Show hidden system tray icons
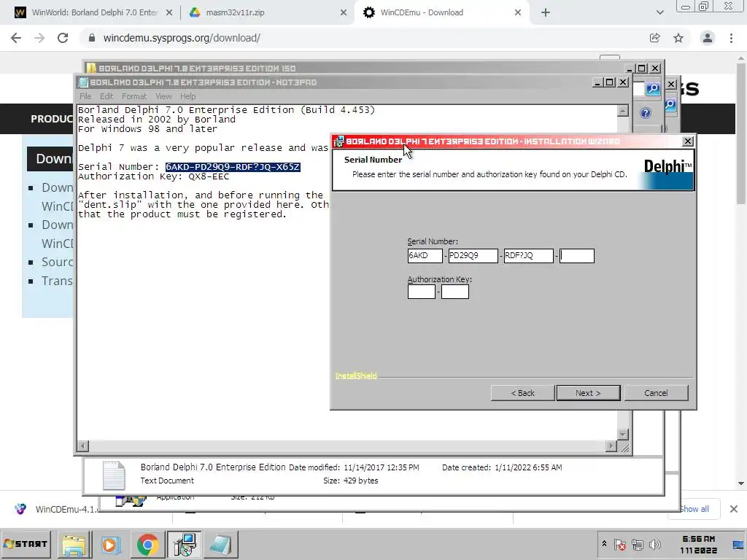This screenshot has width=747, height=560. 604,544
